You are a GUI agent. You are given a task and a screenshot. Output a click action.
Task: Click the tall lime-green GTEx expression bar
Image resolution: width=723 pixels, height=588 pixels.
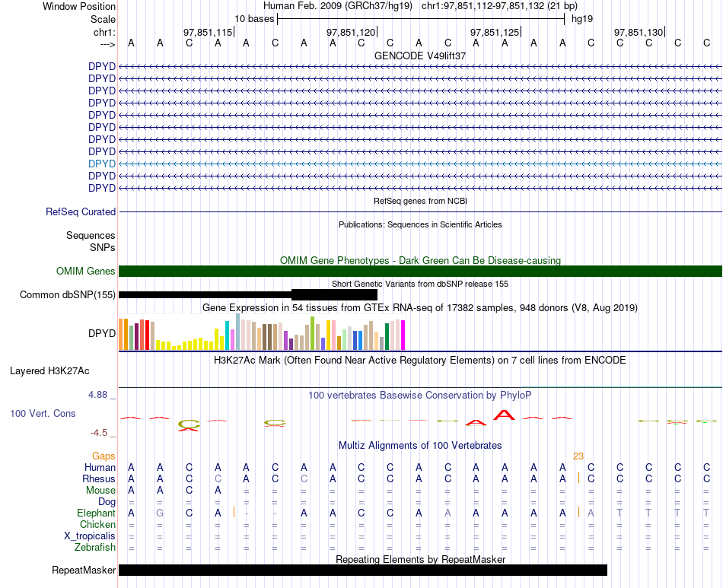click(x=312, y=333)
